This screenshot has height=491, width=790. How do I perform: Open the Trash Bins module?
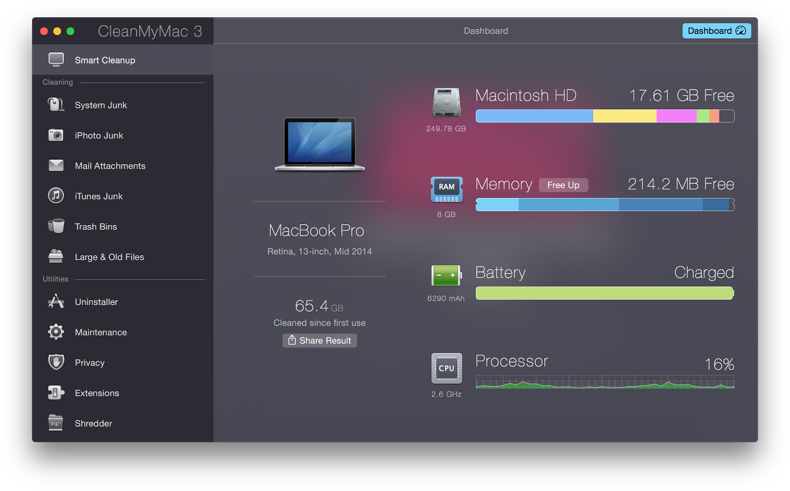point(123,226)
